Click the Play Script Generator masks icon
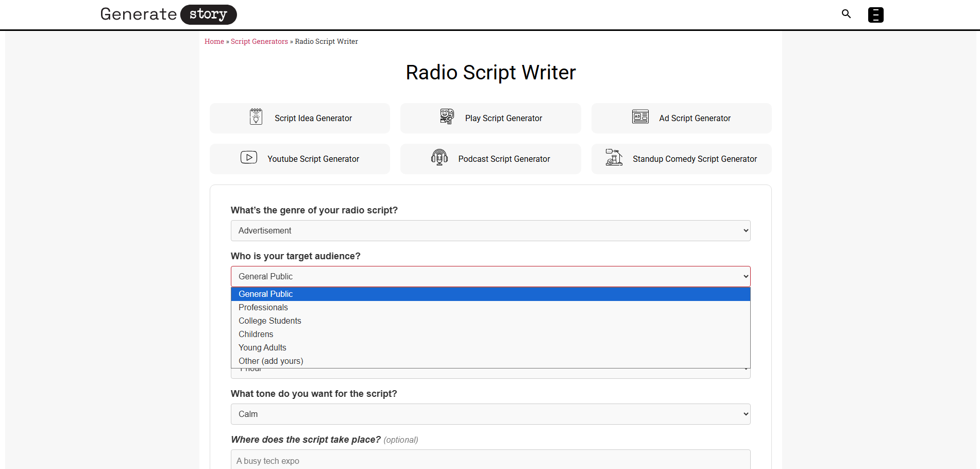The image size is (980, 469). click(x=447, y=116)
